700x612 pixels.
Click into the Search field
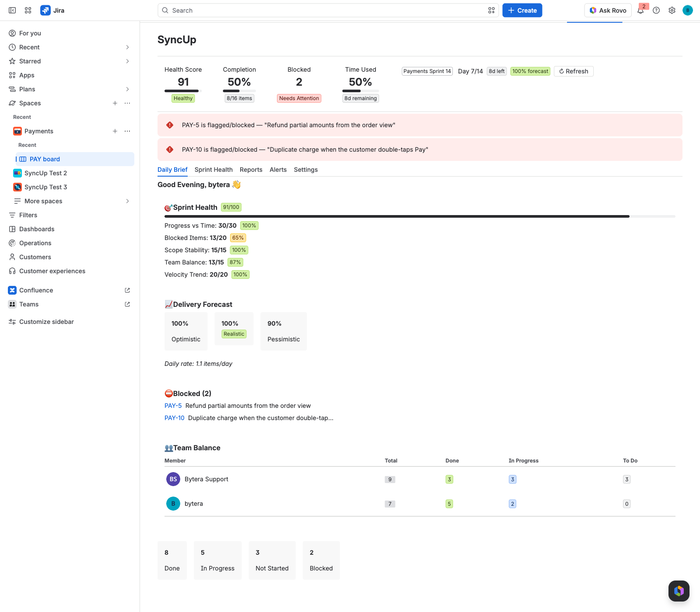pos(328,10)
